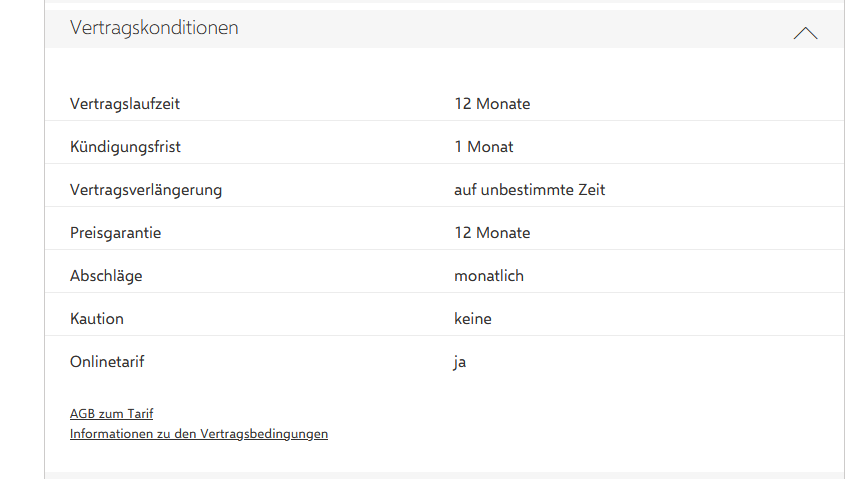
Task: Select the Vertragslaufzeit value 12 Monate
Action: (492, 104)
